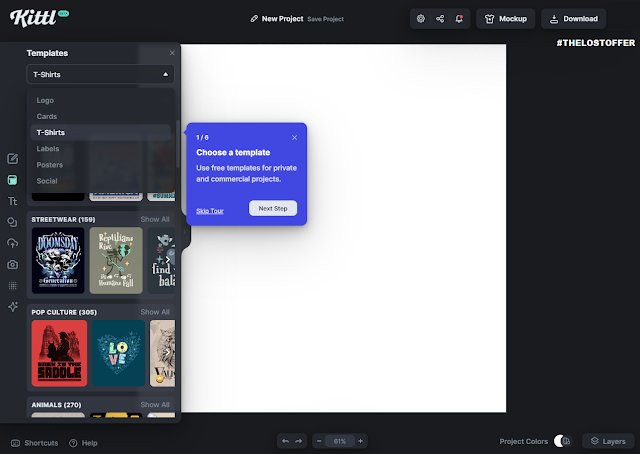Click the Kittl logo

[x=39, y=18]
